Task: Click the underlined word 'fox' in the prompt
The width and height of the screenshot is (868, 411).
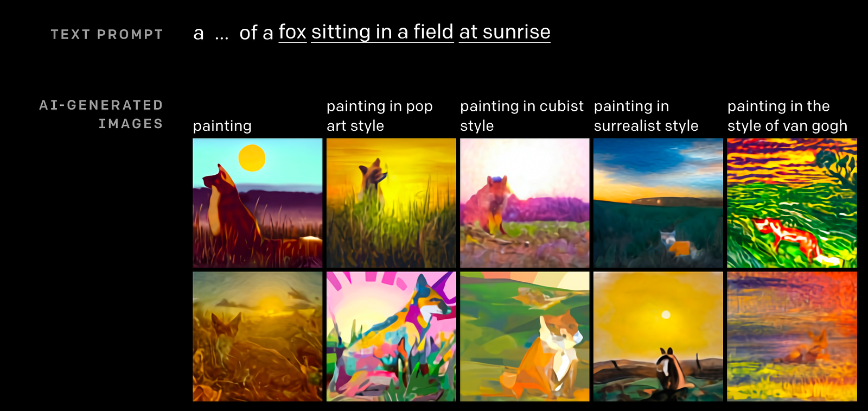Action: click(292, 32)
